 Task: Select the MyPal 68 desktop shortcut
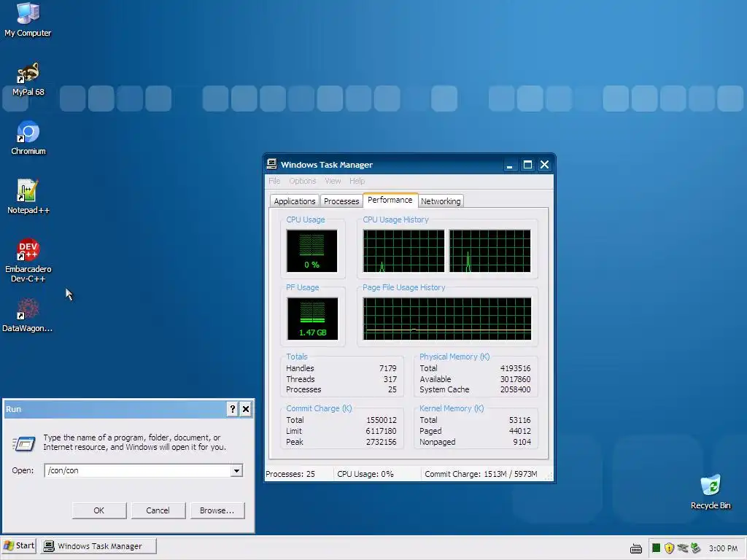(x=28, y=79)
